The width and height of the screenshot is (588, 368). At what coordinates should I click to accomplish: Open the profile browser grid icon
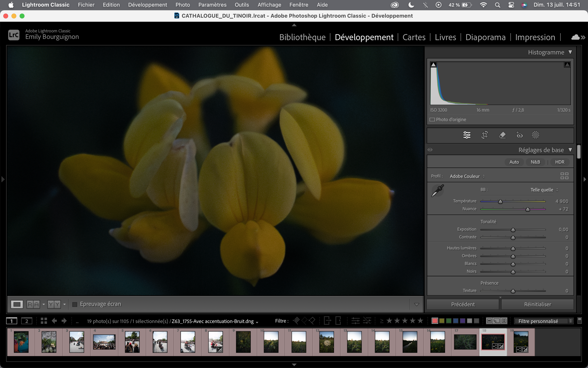pyautogui.click(x=564, y=176)
